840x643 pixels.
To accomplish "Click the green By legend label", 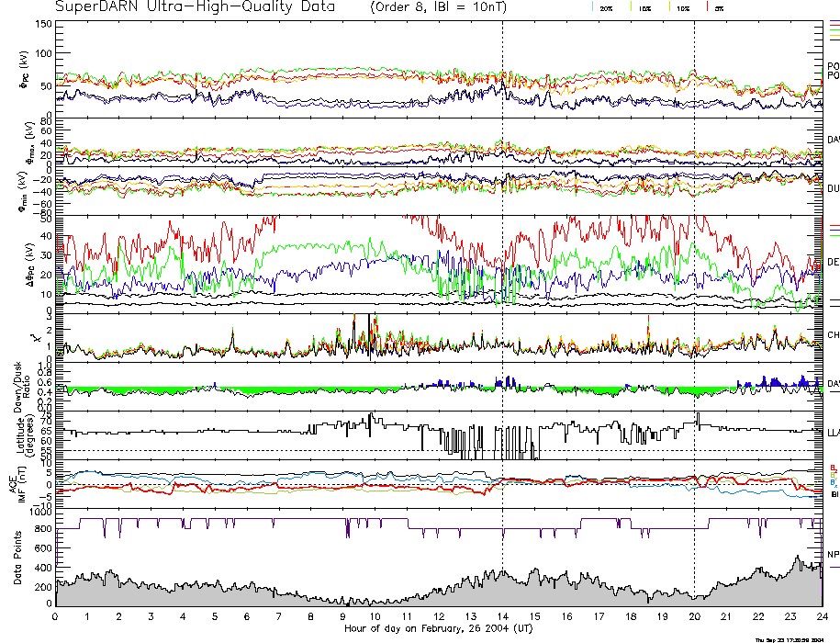I will click(834, 475).
